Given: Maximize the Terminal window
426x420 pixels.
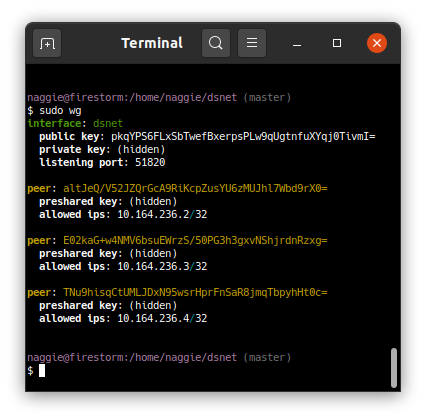Looking at the screenshot, I should (337, 43).
